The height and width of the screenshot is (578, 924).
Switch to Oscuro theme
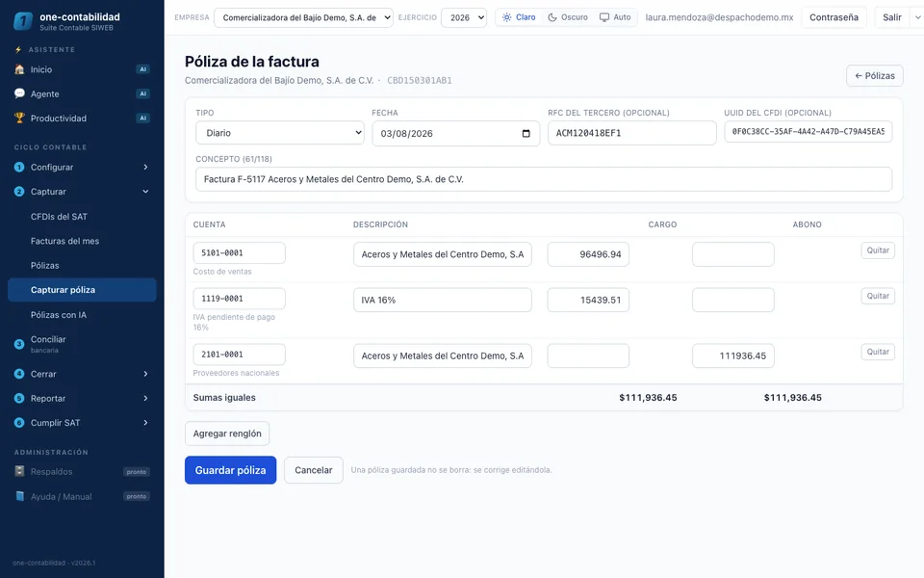(568, 17)
